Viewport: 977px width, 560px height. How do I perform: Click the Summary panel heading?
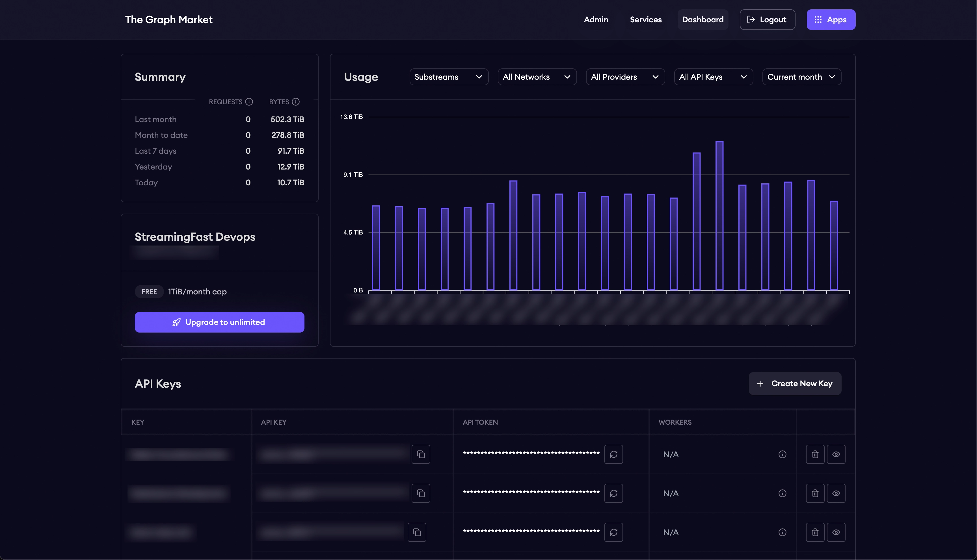160,77
